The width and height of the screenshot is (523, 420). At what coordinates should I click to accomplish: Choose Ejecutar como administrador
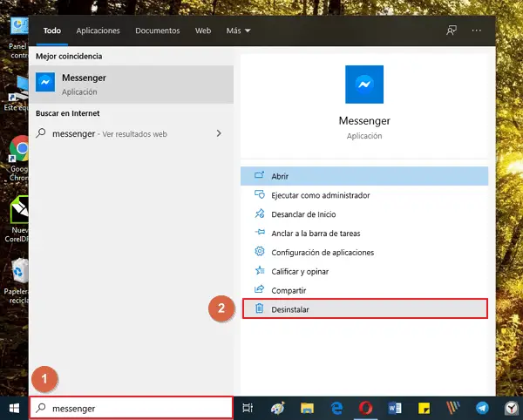click(364, 195)
